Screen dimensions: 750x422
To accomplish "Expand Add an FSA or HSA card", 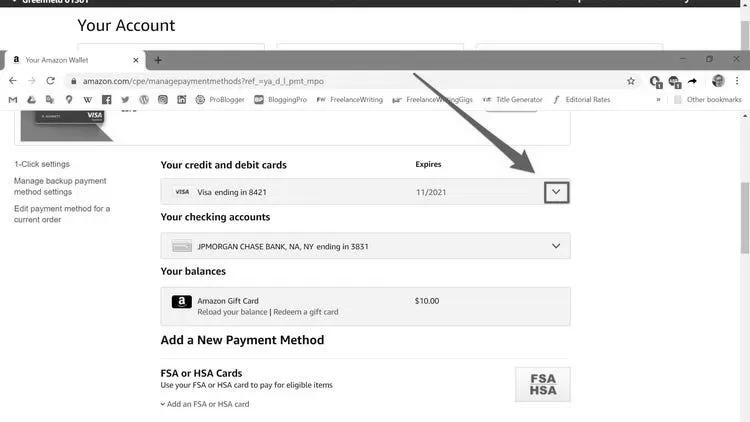I will coord(205,404).
